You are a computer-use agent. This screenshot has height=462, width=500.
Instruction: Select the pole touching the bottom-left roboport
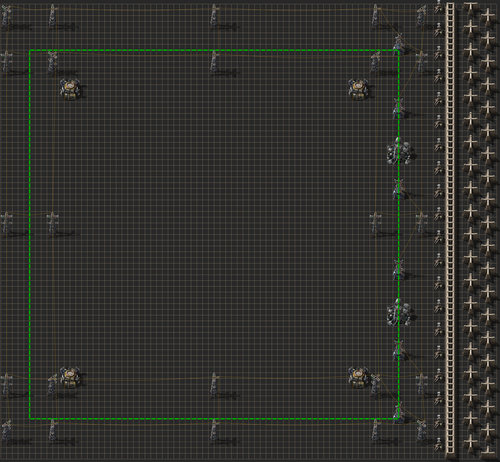point(52,385)
